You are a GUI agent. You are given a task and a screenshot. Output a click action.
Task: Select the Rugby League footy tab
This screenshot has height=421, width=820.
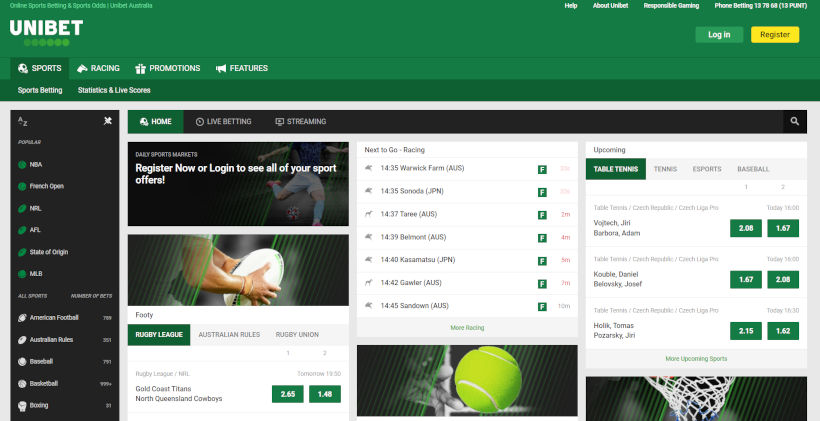159,335
